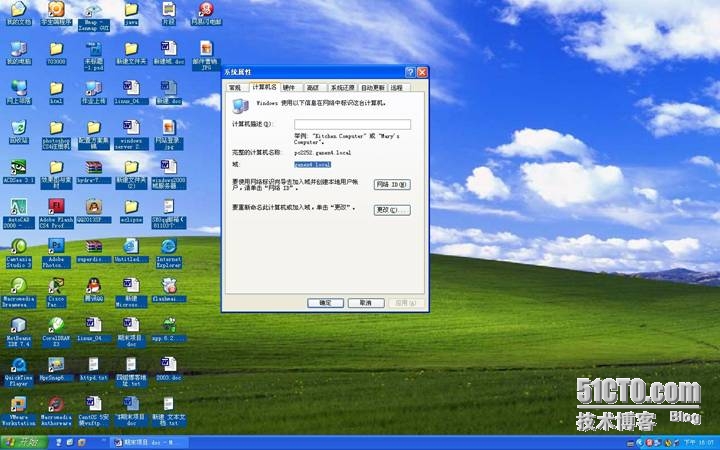Viewport: 720px width, 450px height.
Task: Open the 自动更新 tab
Action: 373,87
